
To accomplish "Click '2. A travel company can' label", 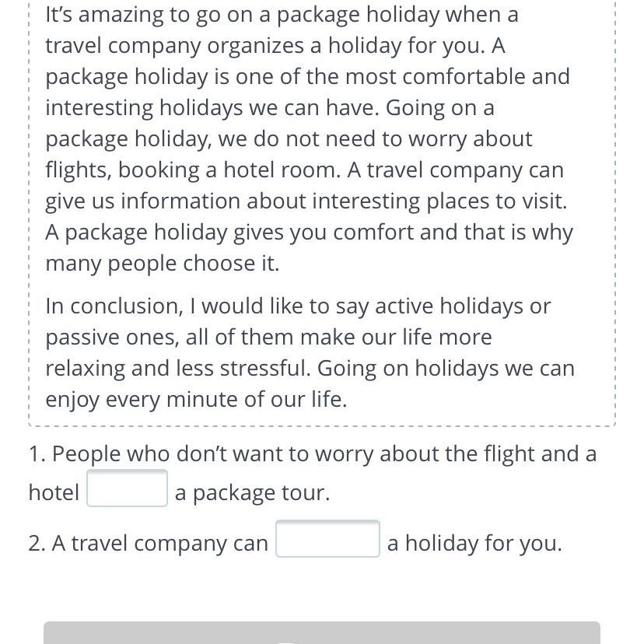I will [x=148, y=543].
